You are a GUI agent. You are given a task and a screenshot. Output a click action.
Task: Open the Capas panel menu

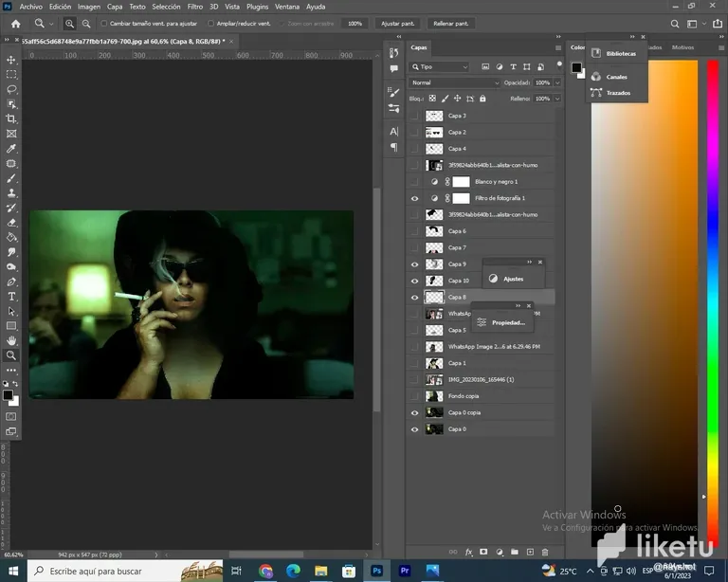point(558,47)
